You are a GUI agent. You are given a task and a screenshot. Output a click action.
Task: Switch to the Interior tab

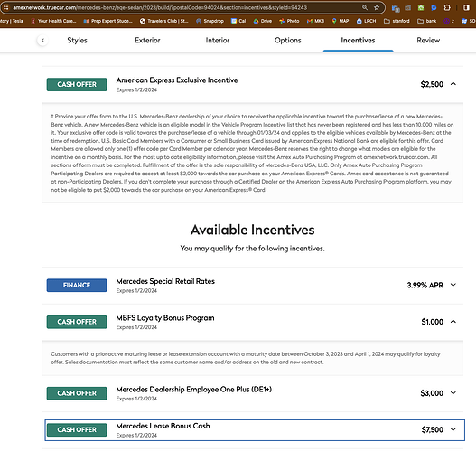[x=218, y=40]
